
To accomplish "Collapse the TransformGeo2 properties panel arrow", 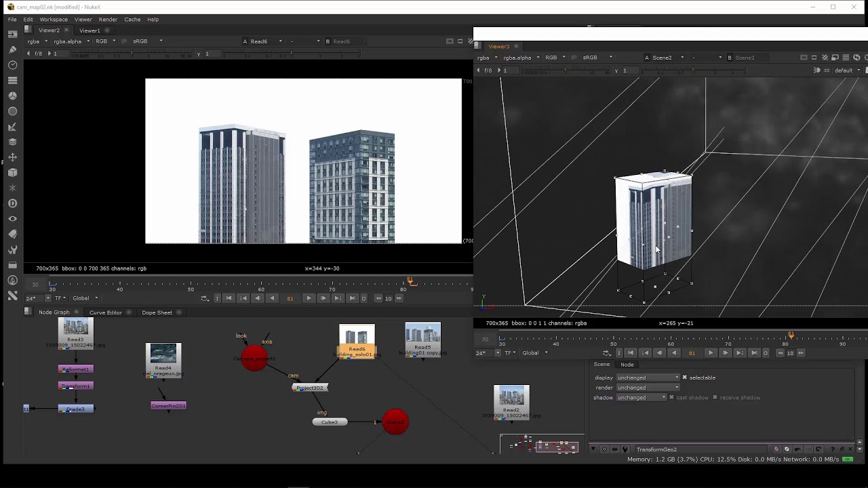I will 593,449.
